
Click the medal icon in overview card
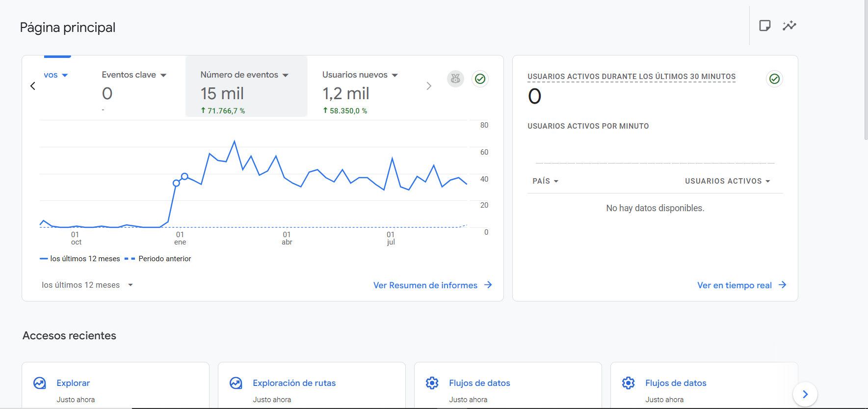pos(455,79)
